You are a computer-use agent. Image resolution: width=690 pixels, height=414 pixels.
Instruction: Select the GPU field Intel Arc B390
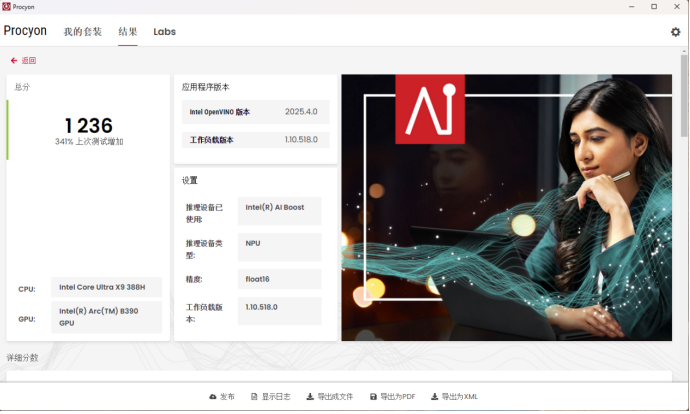[106, 317]
